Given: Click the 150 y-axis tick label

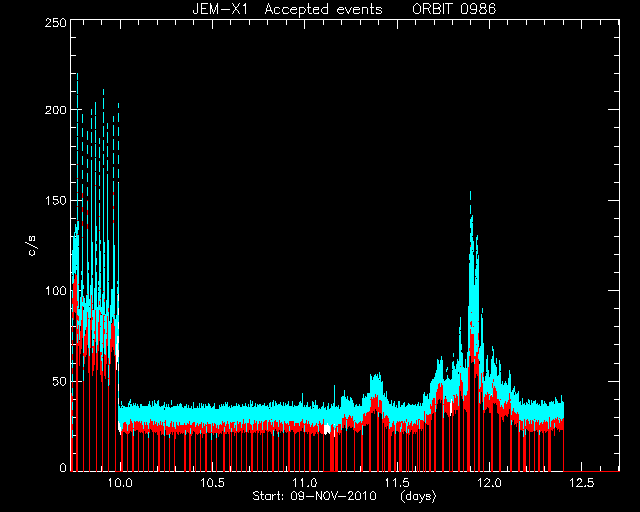Looking at the screenshot, I should pyautogui.click(x=56, y=200).
